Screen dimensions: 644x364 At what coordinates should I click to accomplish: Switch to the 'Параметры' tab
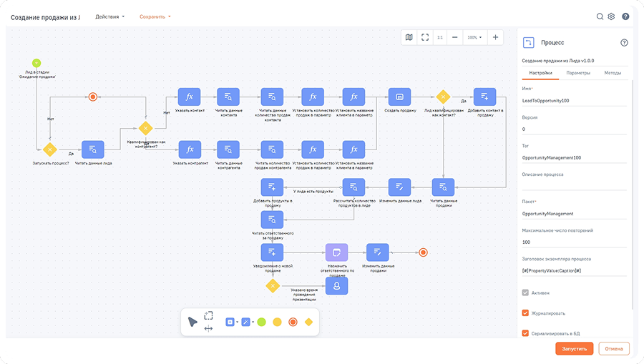(577, 73)
